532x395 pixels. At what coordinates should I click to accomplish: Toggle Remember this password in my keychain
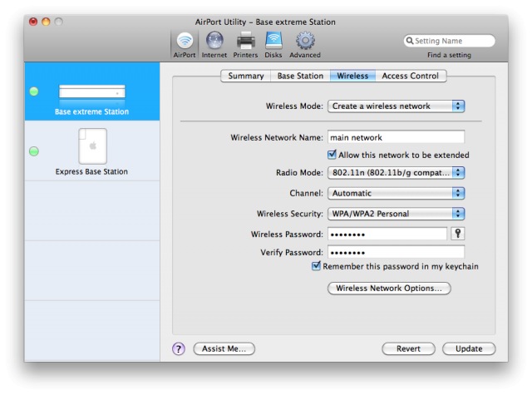(316, 266)
